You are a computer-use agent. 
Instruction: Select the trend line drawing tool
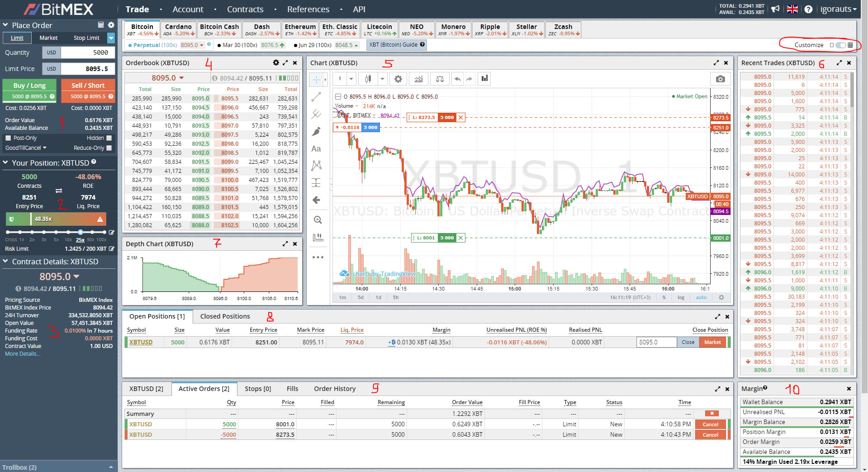tap(317, 97)
